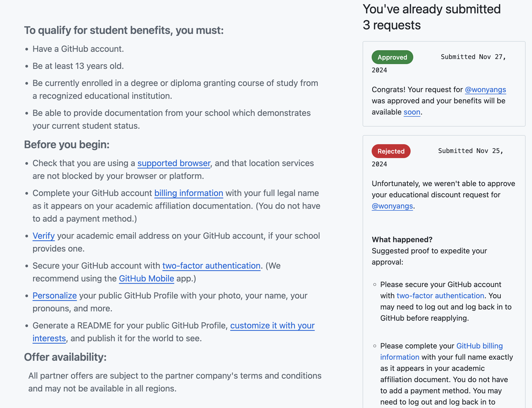This screenshot has width=532, height=408.
Task: Click the soon link in Approved card
Action: click(x=412, y=112)
